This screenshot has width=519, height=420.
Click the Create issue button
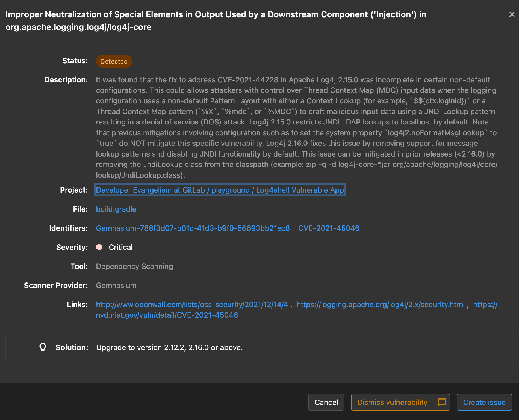(484, 402)
